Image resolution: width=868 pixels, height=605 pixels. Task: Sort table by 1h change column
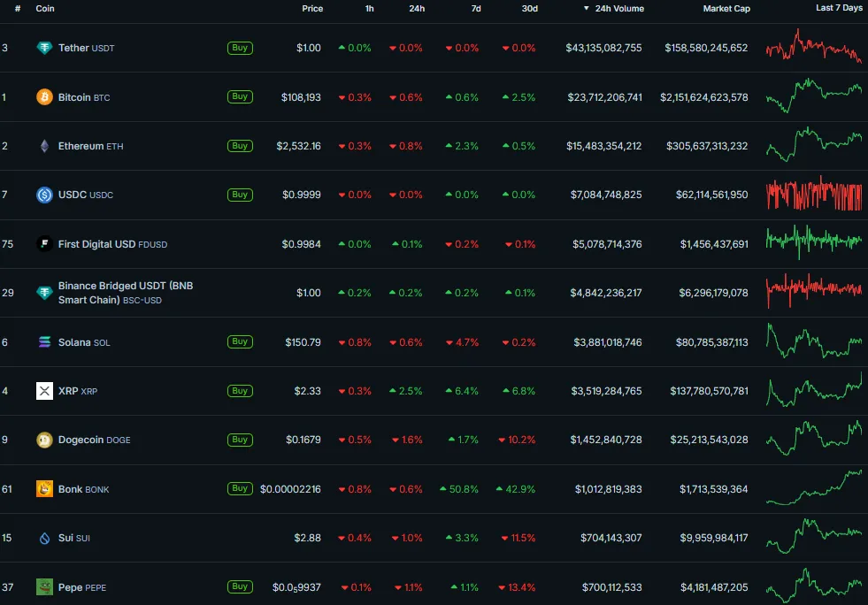(x=369, y=8)
